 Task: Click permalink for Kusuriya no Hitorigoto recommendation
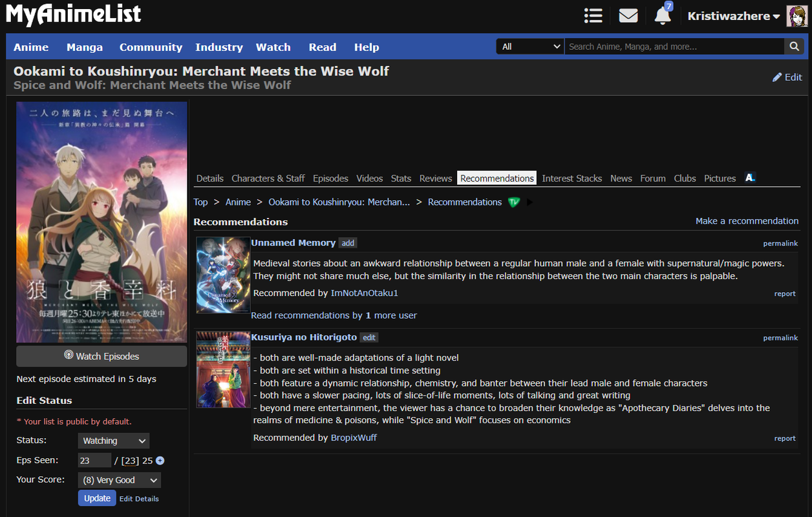(780, 338)
